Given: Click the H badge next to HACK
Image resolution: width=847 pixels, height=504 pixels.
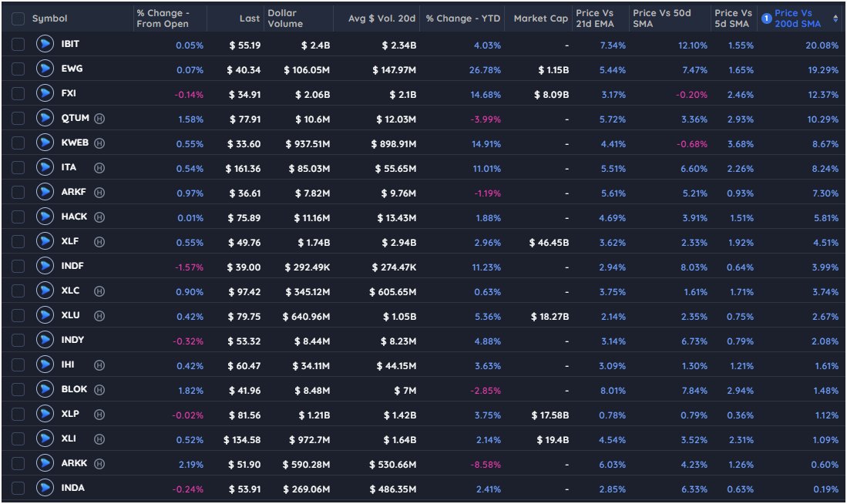Looking at the screenshot, I should (x=99, y=217).
